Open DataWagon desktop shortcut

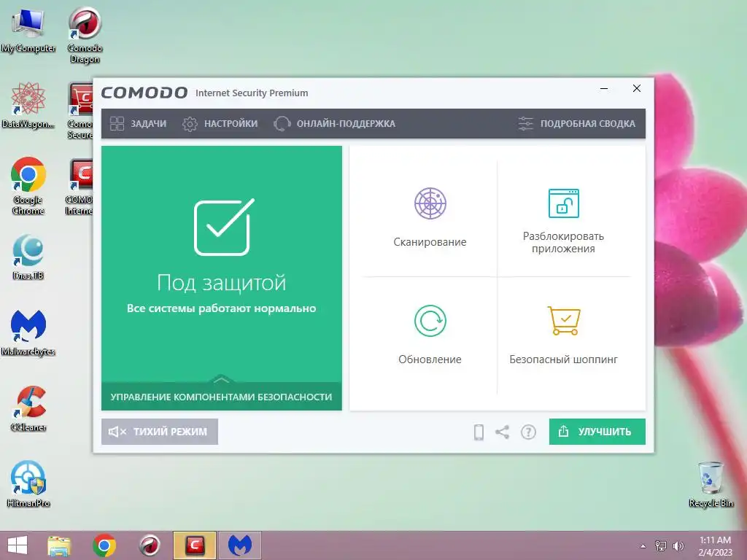(x=28, y=105)
